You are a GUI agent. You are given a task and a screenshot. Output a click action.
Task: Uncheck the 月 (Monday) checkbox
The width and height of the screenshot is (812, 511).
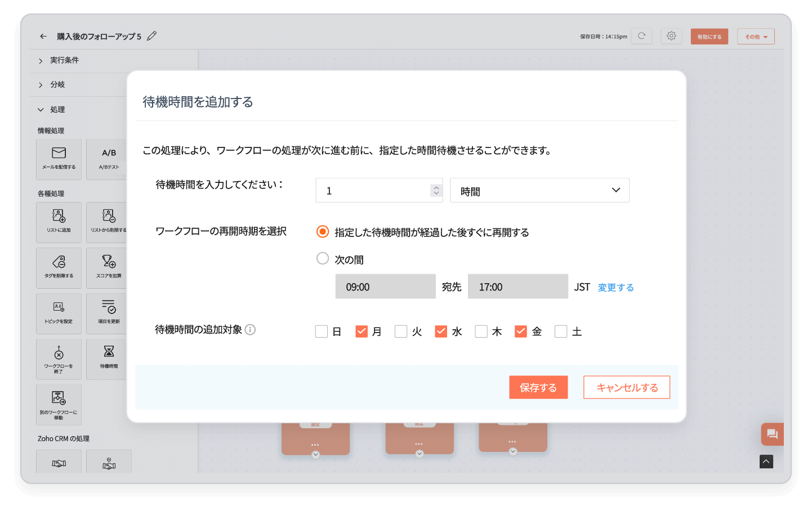(362, 331)
